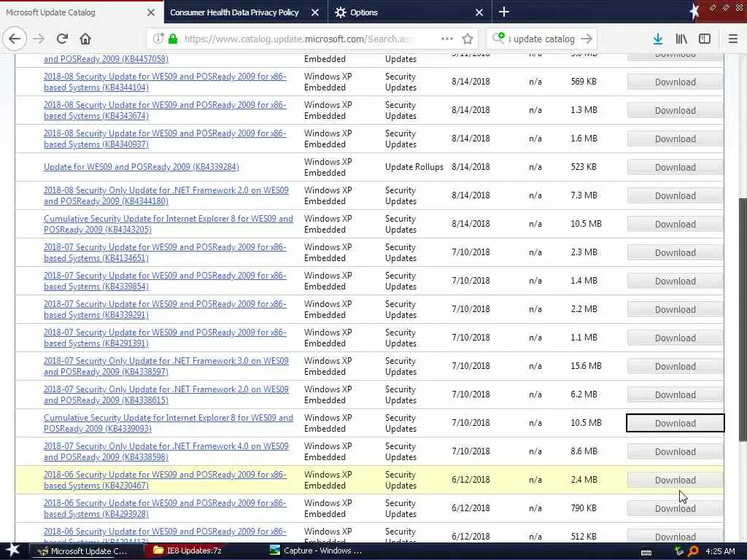Open the Library icon
Image resolution: width=747 pixels, height=560 pixels.
coord(681,39)
